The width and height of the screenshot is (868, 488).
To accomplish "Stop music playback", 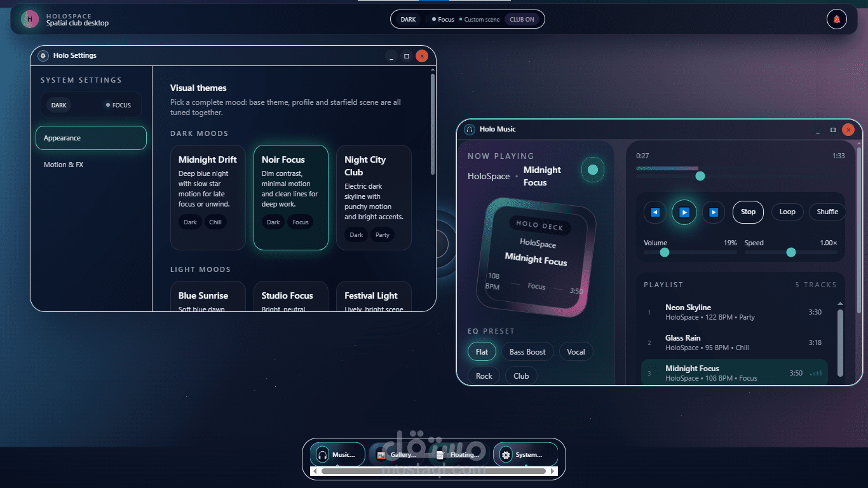I will (748, 212).
